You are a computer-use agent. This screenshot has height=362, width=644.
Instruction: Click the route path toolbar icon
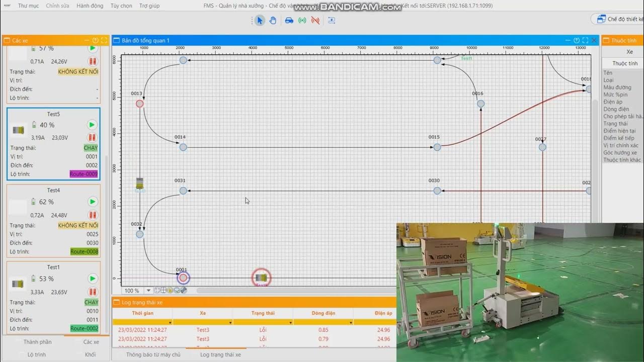tap(332, 21)
